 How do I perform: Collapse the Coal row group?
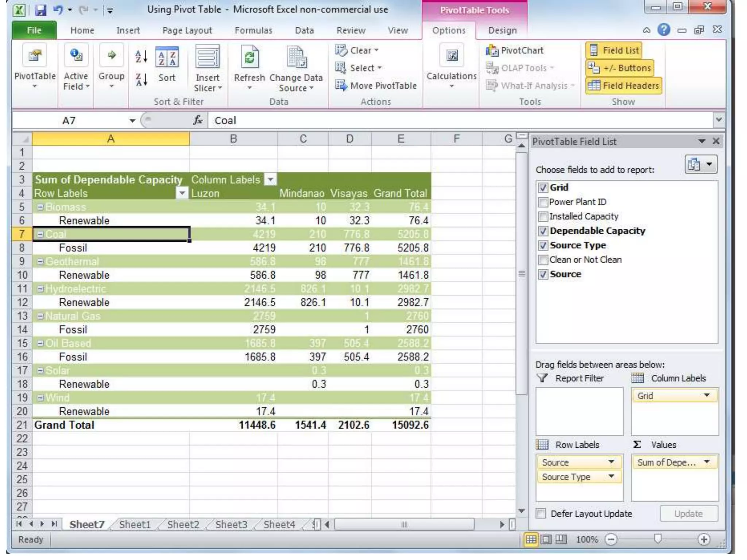[40, 234]
